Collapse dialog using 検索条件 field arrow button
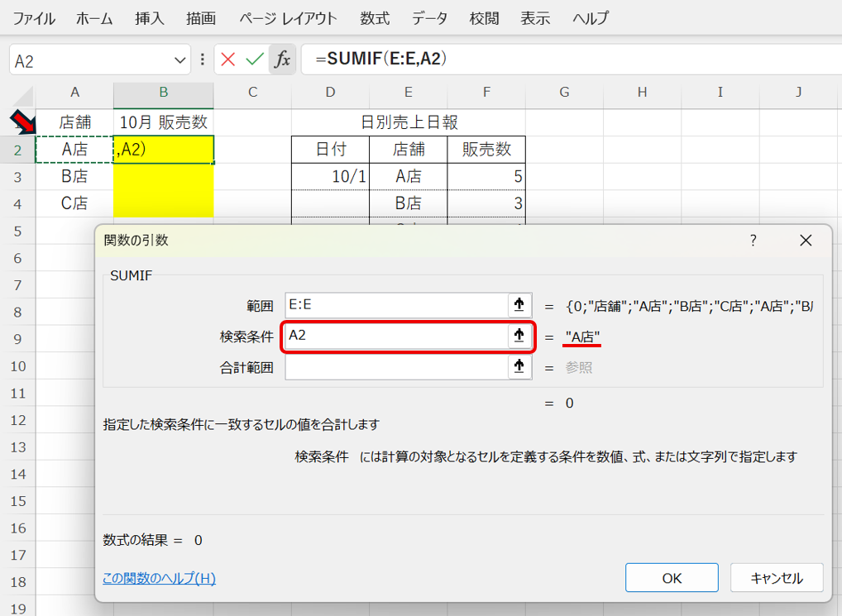 [519, 336]
